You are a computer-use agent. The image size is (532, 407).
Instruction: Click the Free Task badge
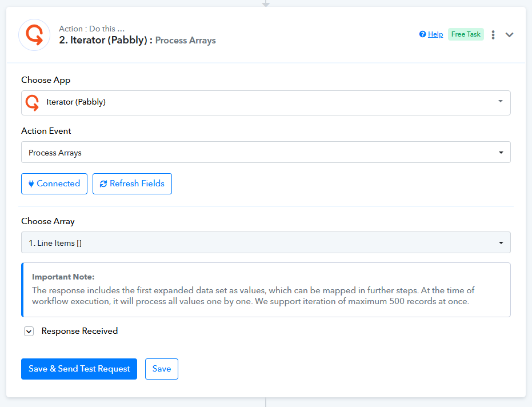[466, 34]
